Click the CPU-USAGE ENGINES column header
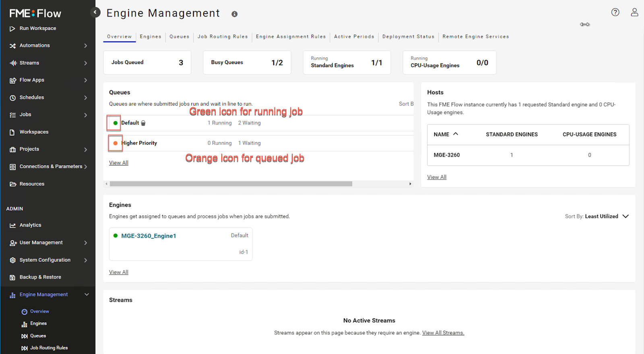Viewport: 644px width, 354px height. (x=589, y=135)
